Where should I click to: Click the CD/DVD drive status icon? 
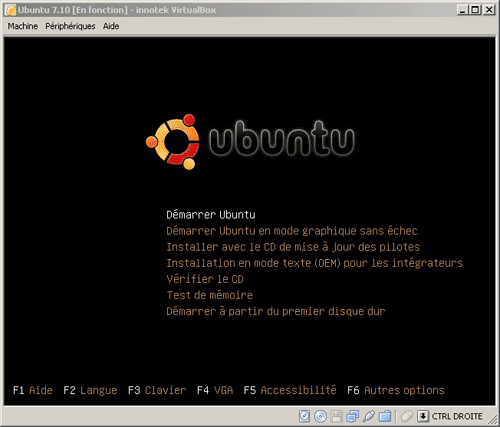(320, 416)
